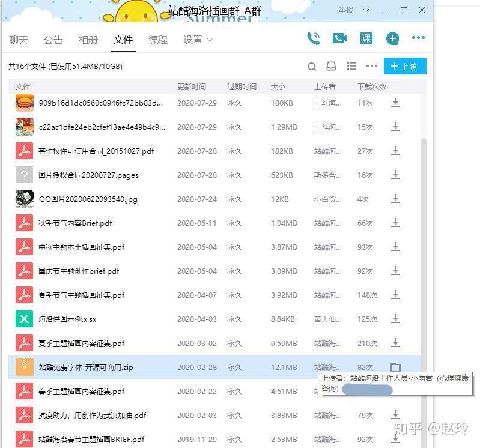This screenshot has width=480, height=448.
Task: Click the 148次 download count
Action: (367, 295)
